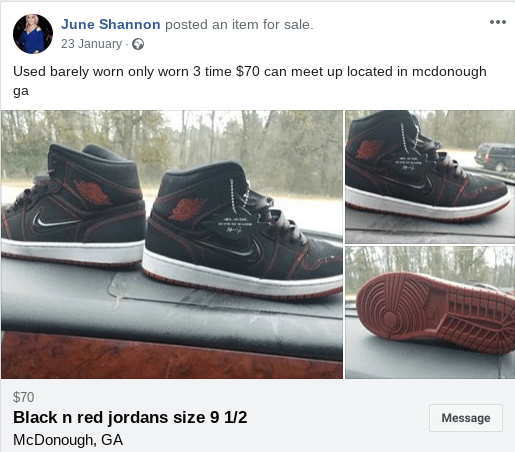
Task: Click the wood-grain dashboard trim in main photo
Action: click(x=172, y=356)
